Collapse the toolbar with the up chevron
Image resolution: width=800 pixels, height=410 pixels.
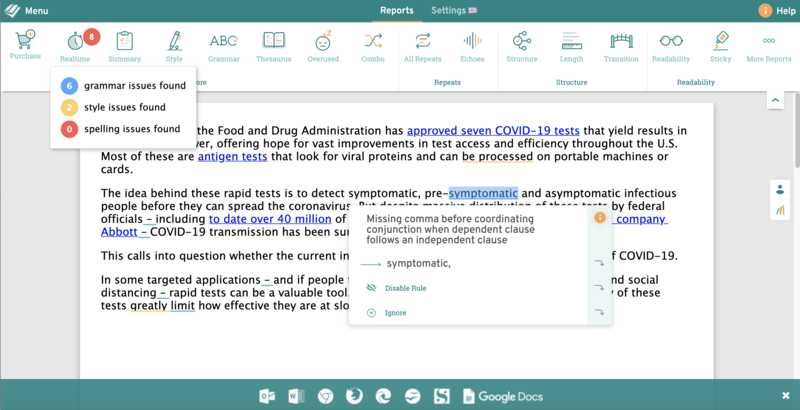click(775, 100)
